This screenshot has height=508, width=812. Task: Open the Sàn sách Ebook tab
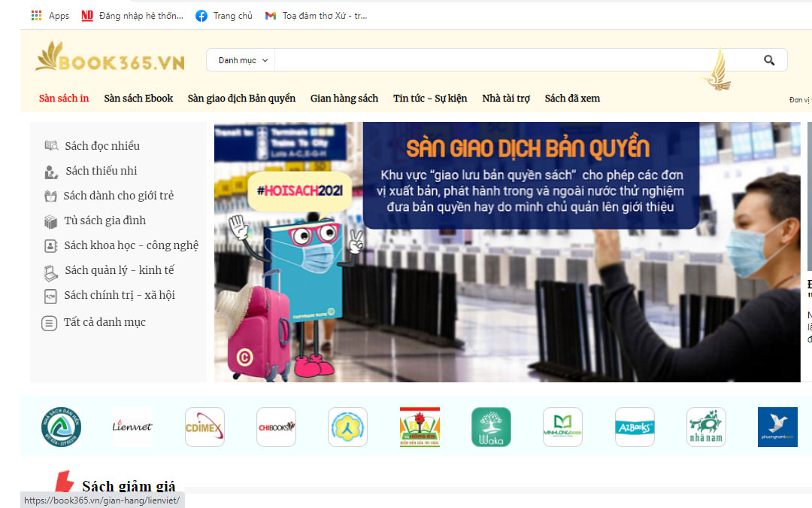click(x=138, y=99)
